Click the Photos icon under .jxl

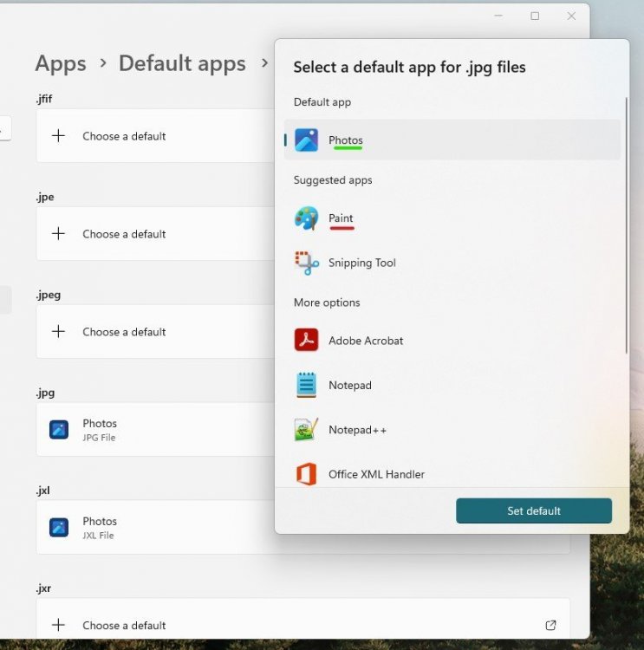tap(59, 527)
